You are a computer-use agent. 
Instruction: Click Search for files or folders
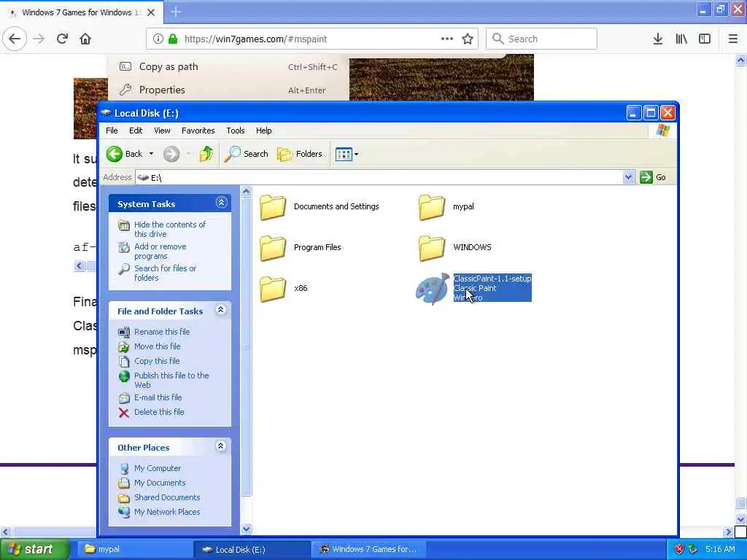coord(165,273)
